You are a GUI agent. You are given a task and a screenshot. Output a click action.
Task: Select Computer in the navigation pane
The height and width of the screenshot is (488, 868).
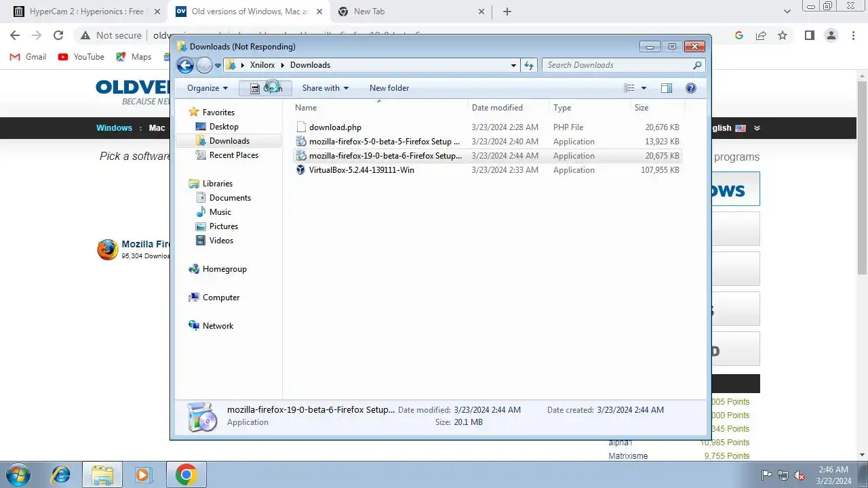coord(220,298)
